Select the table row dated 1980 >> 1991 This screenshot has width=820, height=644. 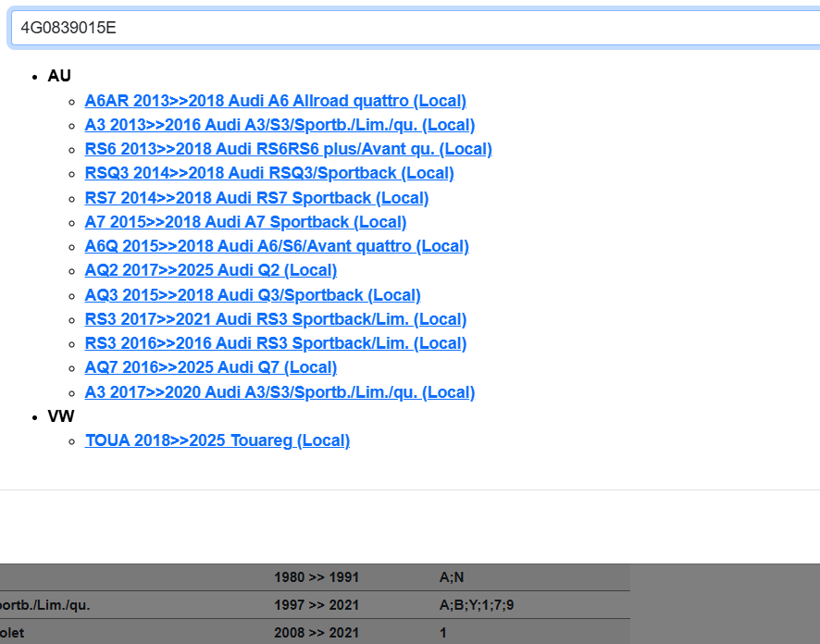point(316,577)
